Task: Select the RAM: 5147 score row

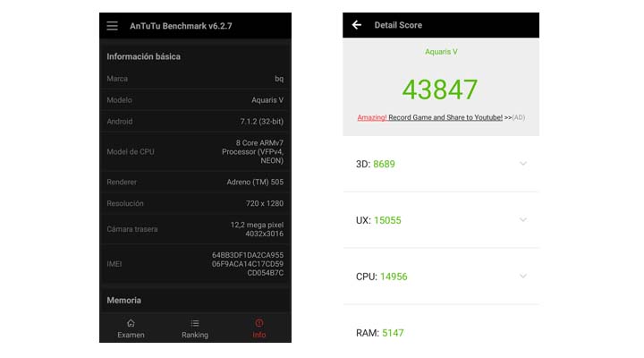Action: tap(441, 325)
